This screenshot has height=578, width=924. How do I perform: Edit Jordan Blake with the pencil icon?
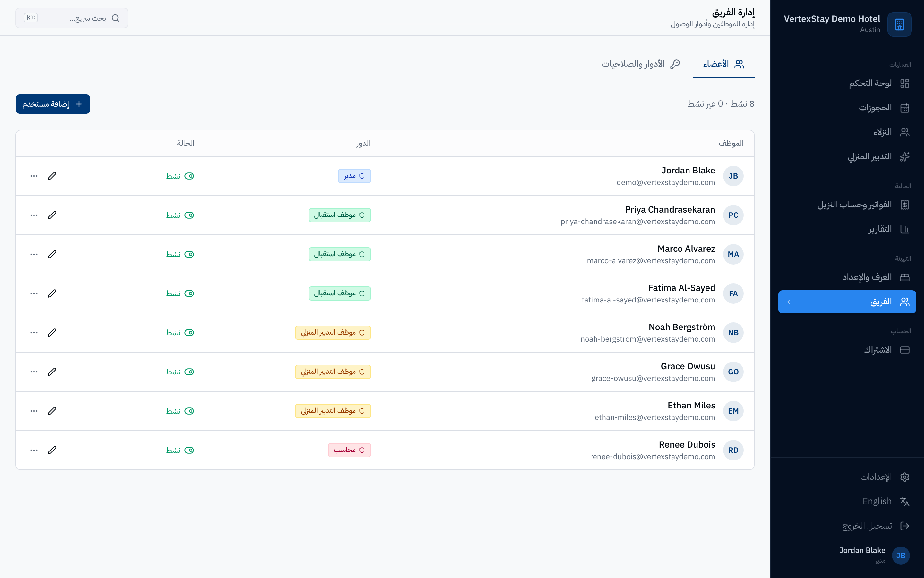point(52,176)
